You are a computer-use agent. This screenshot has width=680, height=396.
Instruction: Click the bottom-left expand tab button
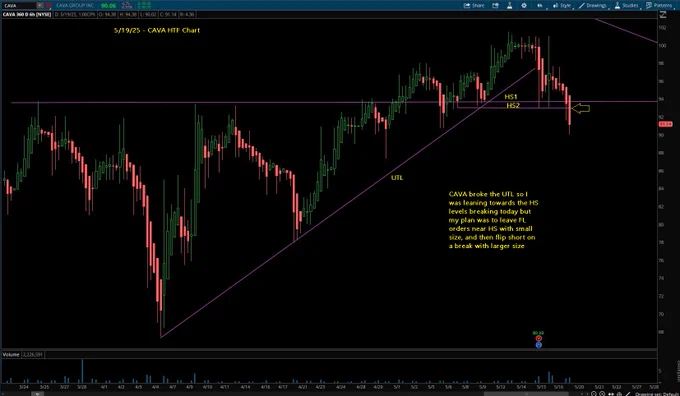point(38,394)
